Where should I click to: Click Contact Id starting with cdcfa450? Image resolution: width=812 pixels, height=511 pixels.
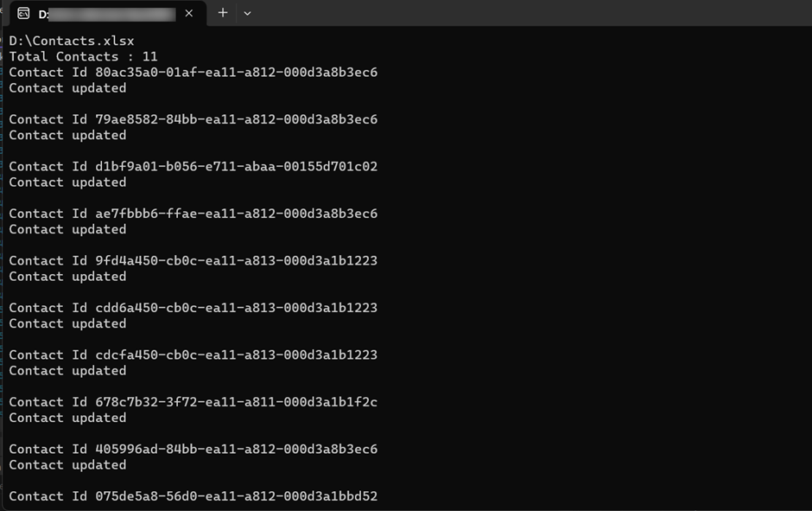pyautogui.click(x=193, y=355)
